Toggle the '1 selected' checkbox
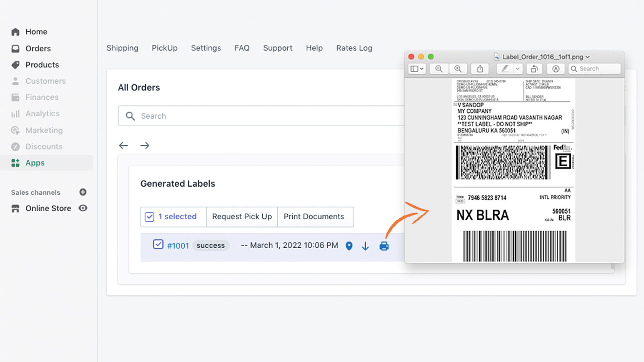This screenshot has width=644, height=362. coord(149,217)
